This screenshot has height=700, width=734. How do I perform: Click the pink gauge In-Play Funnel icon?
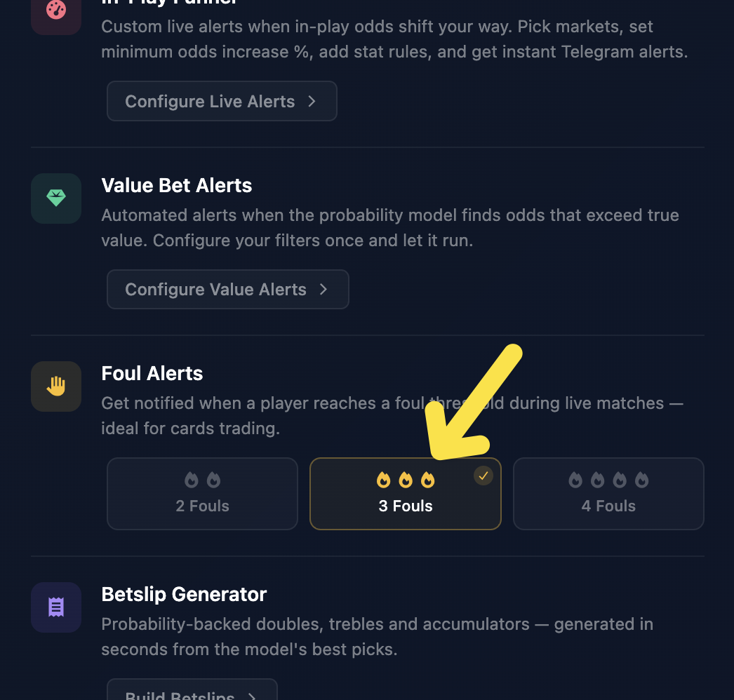pos(56,11)
